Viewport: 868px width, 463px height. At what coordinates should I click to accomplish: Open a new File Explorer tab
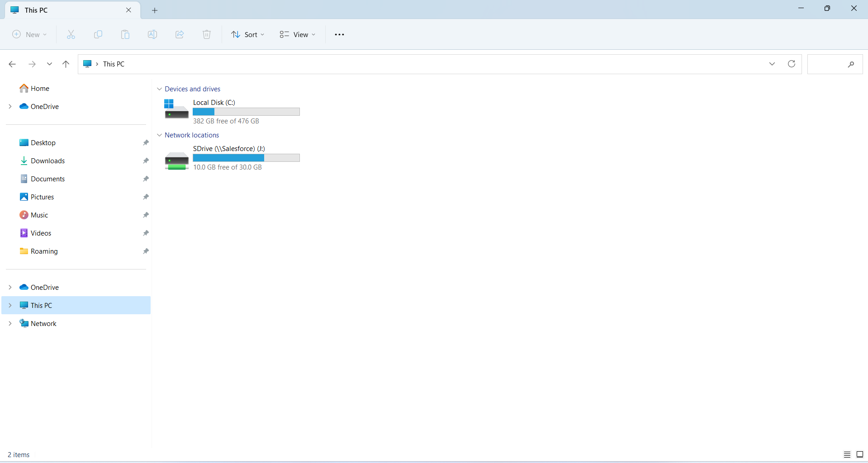tap(155, 10)
